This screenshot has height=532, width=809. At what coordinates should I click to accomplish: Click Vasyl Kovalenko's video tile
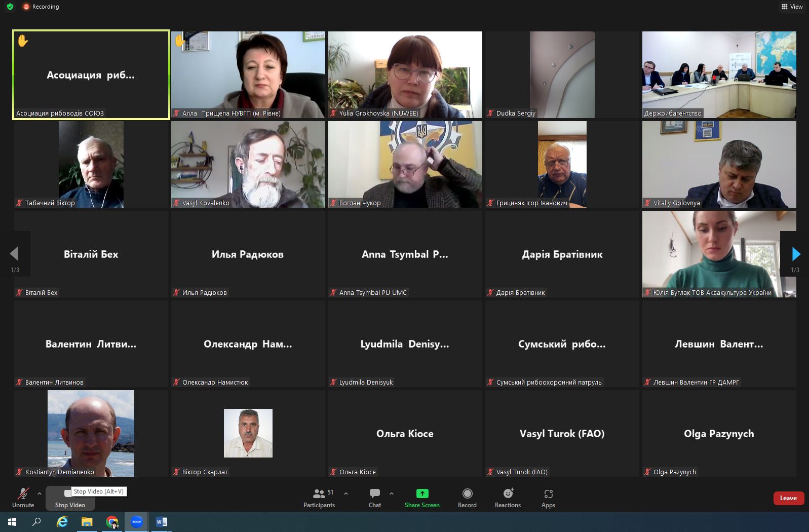pos(248,164)
